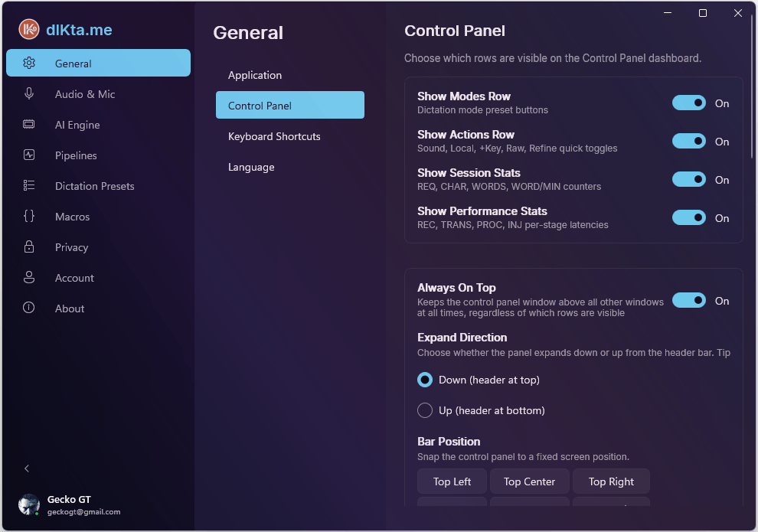Viewport: 758px width, 532px height.
Task: Open the Macros section
Action: 98,216
